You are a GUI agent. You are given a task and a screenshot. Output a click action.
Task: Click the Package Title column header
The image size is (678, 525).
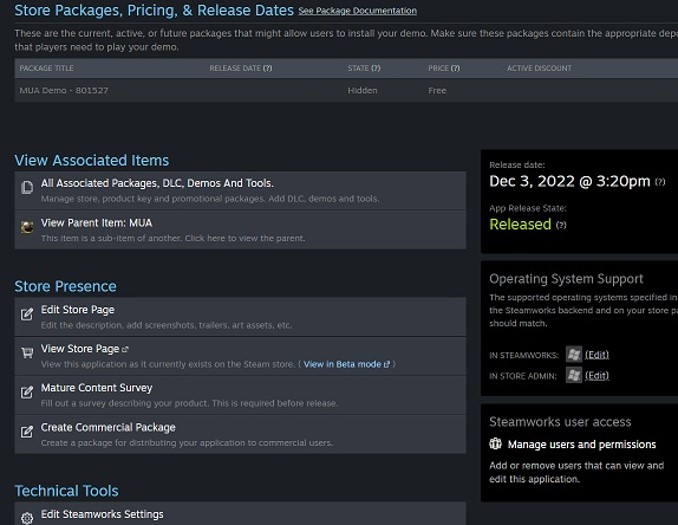46,68
